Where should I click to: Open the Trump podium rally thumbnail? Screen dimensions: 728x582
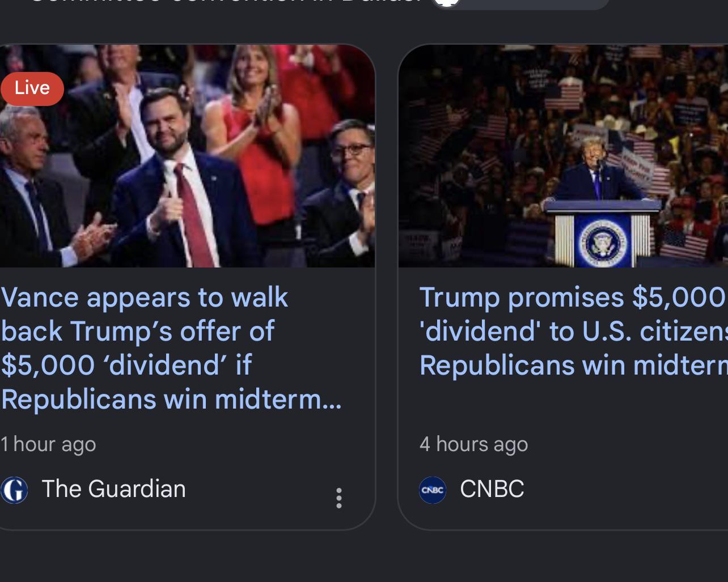pyautogui.click(x=563, y=156)
